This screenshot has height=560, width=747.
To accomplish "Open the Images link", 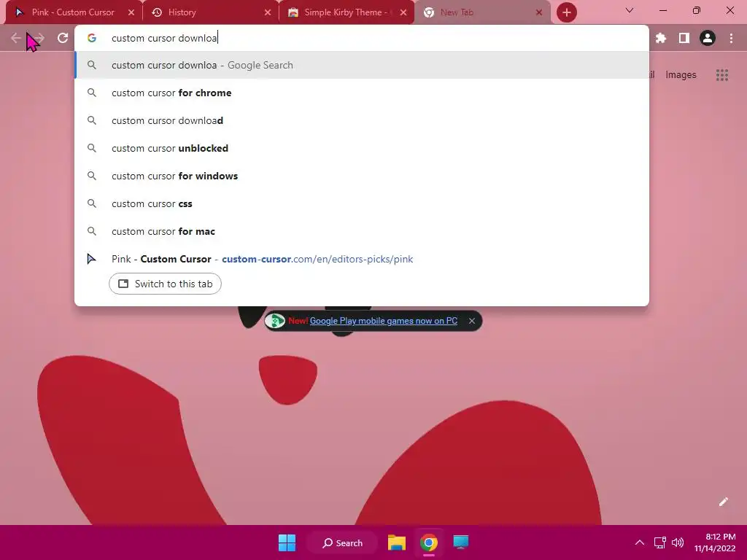I will [x=681, y=75].
